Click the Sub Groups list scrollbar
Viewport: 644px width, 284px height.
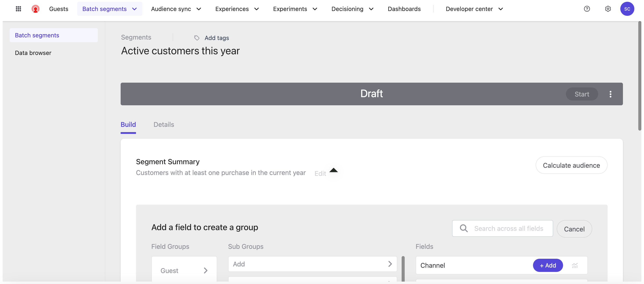[x=403, y=268]
